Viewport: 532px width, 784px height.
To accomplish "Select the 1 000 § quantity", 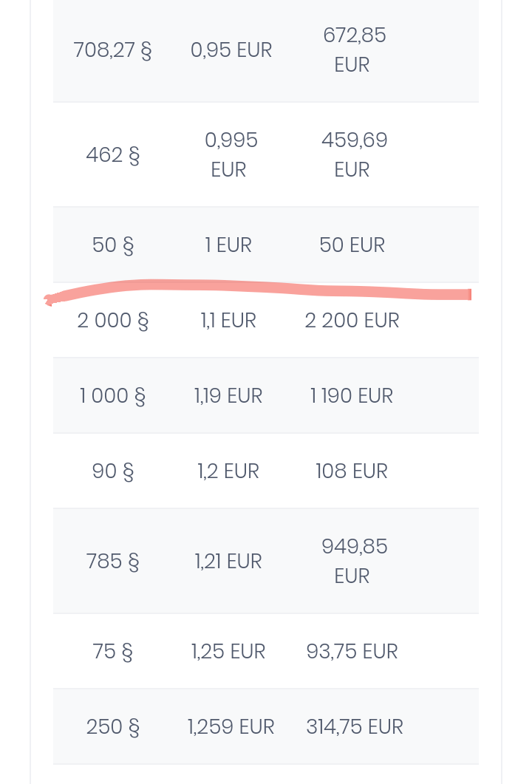I will click(x=112, y=396).
